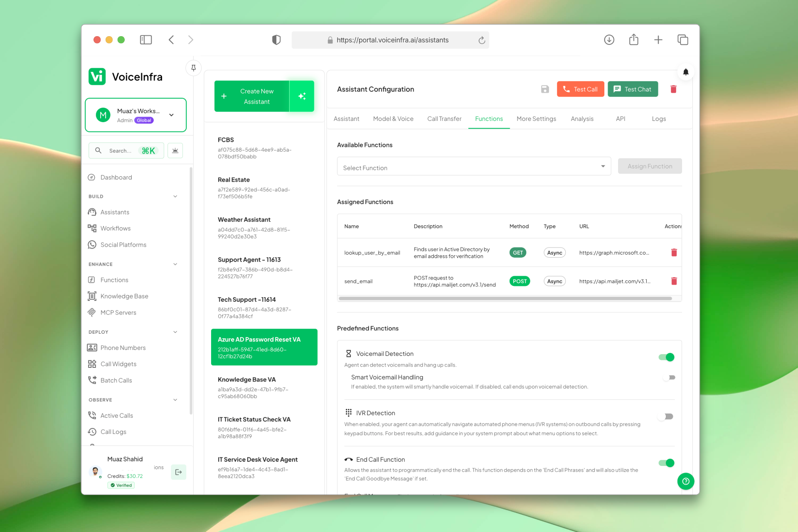
Task: Click the sidebar search field
Action: (126, 150)
